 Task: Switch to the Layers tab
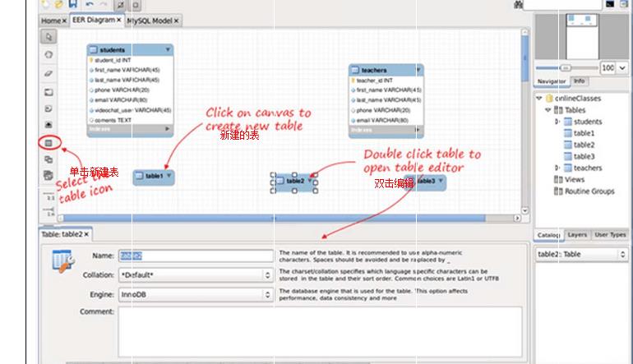577,235
